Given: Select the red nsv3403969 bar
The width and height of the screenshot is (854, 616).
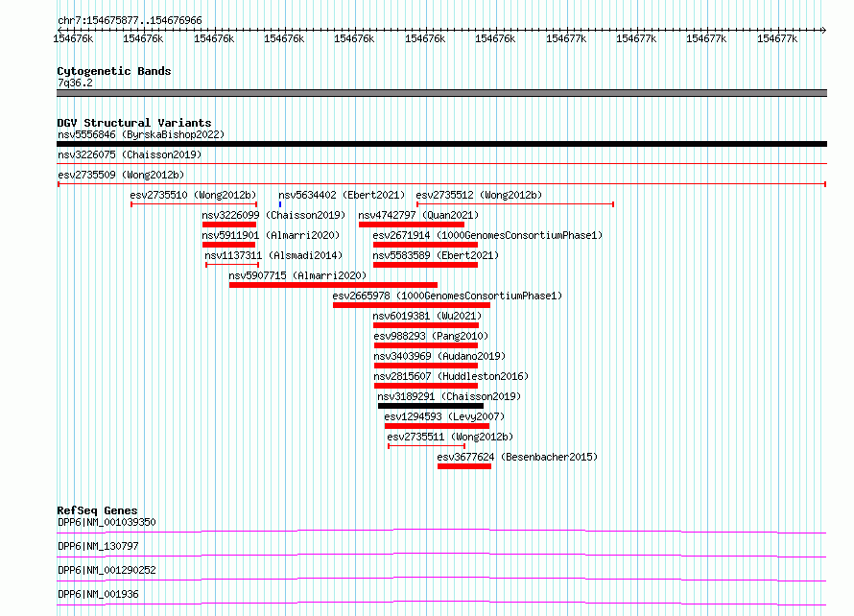Looking at the screenshot, I should click(x=425, y=366).
